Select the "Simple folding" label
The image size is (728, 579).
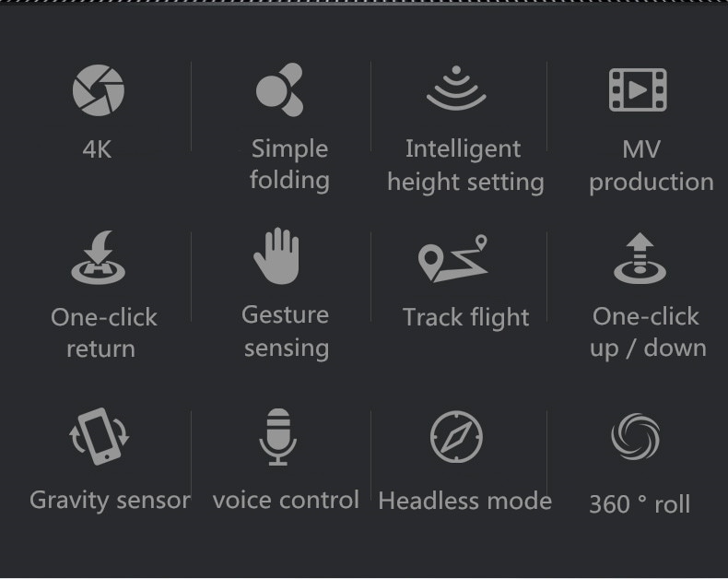[x=289, y=164]
